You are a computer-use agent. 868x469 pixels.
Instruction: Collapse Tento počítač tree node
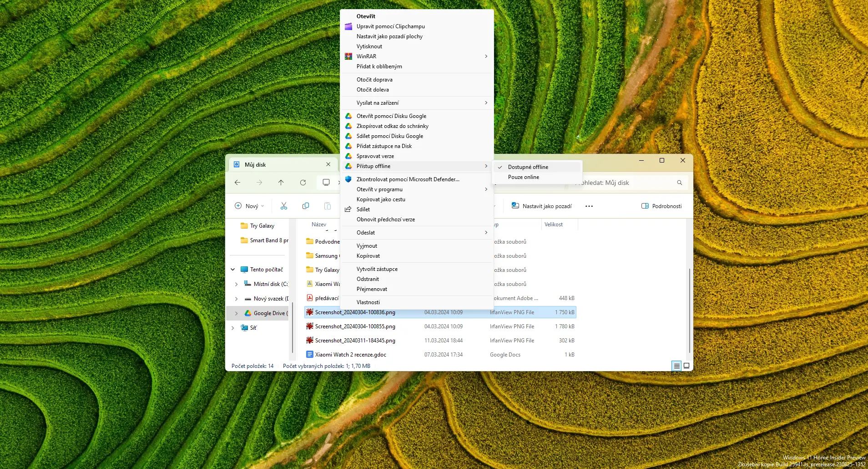(233, 270)
